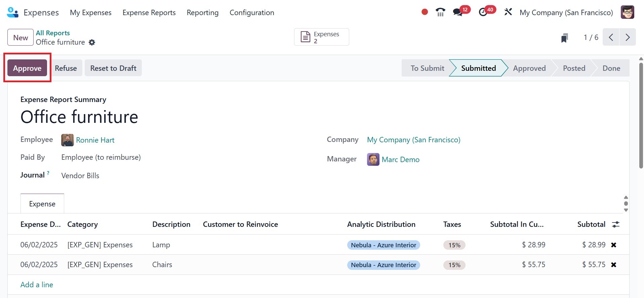This screenshot has width=644, height=298.
Task: Open the Expenses app home icon
Action: click(x=12, y=12)
